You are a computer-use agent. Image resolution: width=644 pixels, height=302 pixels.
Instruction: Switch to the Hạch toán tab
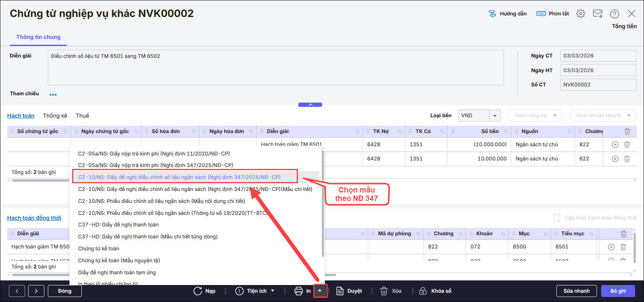tap(21, 116)
